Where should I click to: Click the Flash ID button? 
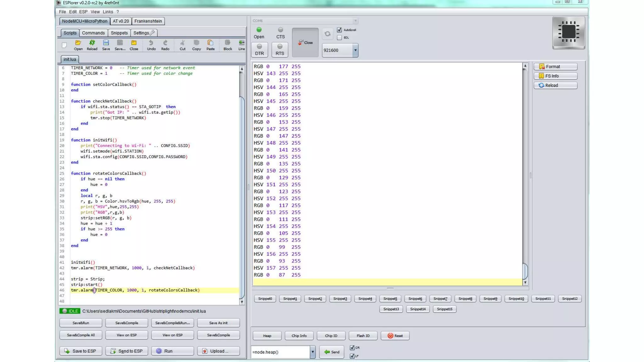[363, 336]
